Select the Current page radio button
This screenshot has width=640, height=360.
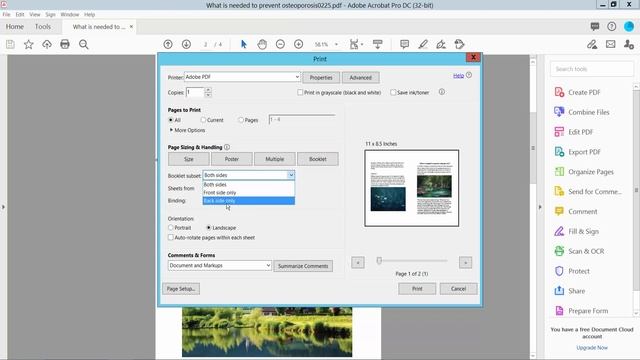coord(203,120)
